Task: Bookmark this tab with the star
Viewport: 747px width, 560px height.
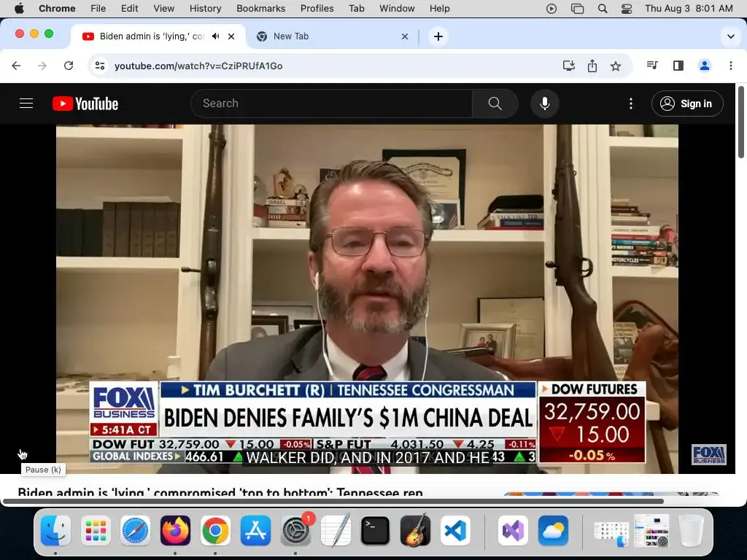Action: click(x=616, y=66)
